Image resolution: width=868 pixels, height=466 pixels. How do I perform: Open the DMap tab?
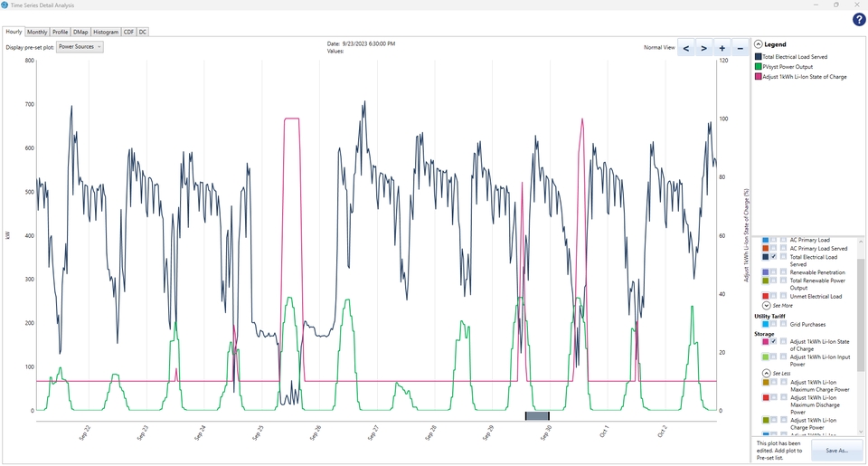[80, 33]
